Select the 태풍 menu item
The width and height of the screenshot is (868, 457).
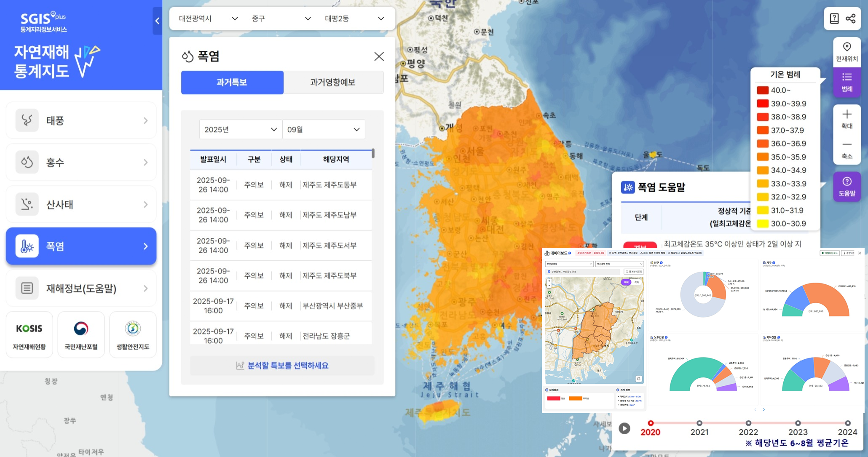tap(81, 120)
